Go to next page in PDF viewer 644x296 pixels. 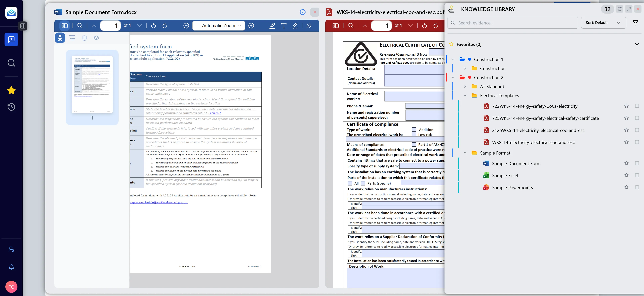click(410, 25)
